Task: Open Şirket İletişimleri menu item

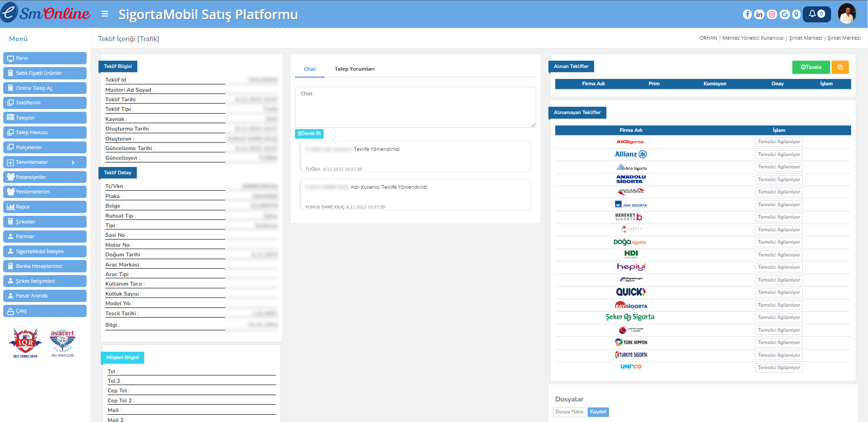Action: pos(45,281)
